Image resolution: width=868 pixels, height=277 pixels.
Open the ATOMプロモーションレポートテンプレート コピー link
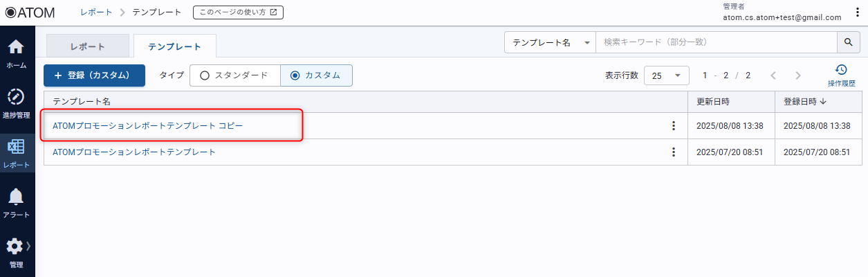click(x=148, y=126)
